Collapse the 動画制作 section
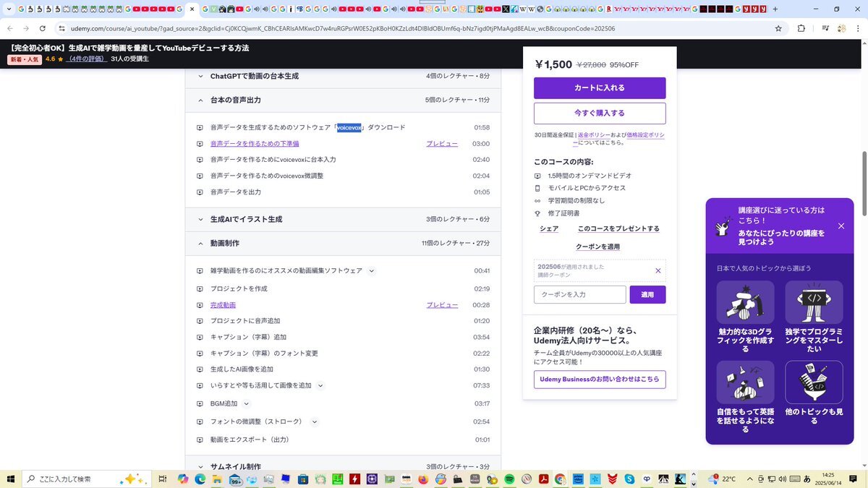This screenshot has height=488, width=868. (x=344, y=244)
